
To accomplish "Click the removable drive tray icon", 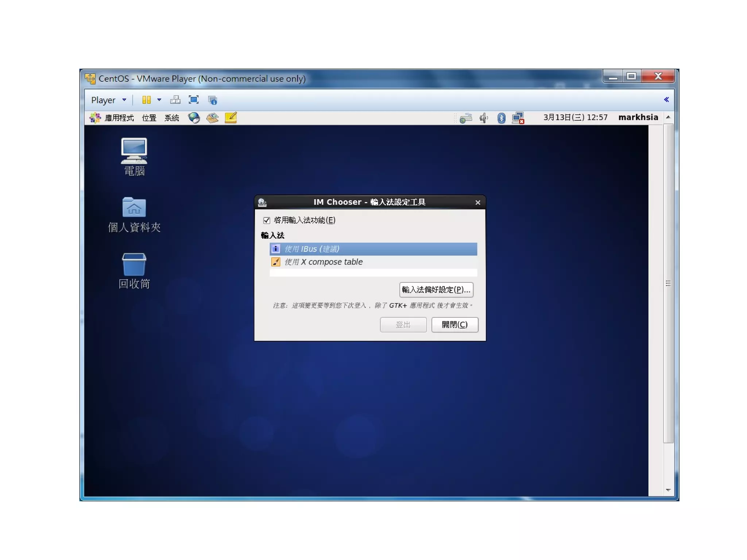I will click(x=466, y=118).
